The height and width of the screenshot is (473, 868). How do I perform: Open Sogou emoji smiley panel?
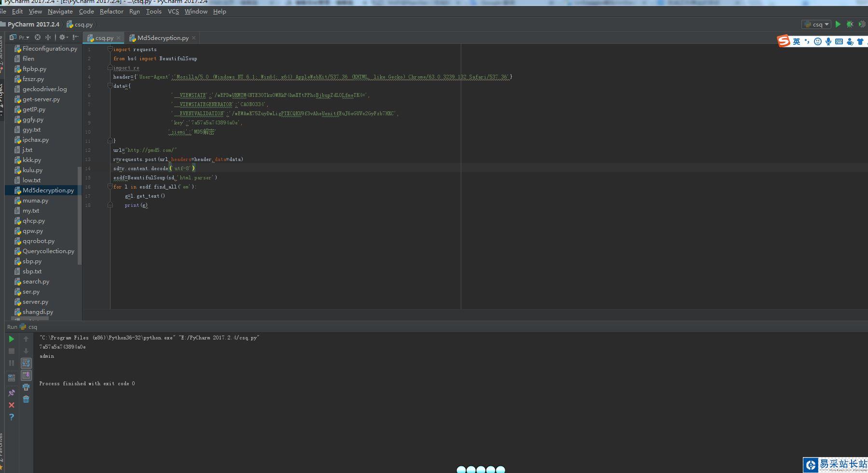817,41
